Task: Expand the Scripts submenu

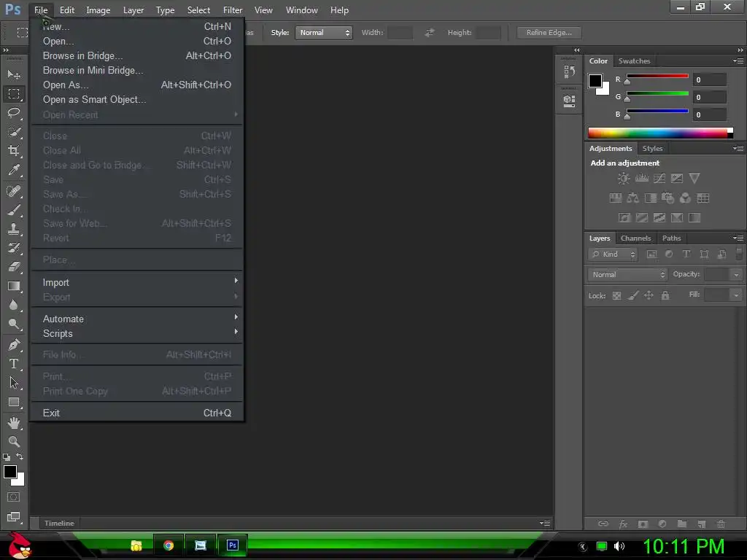Action: (136, 333)
